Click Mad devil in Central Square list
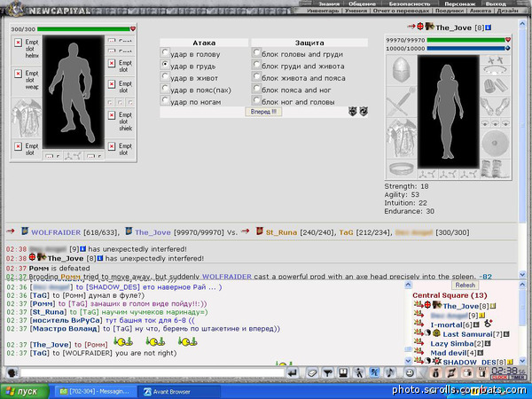The width and height of the screenshot is (532, 399). click(449, 353)
